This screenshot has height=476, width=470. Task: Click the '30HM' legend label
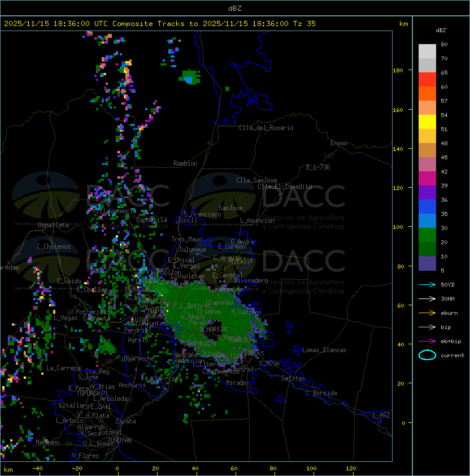pos(447,298)
